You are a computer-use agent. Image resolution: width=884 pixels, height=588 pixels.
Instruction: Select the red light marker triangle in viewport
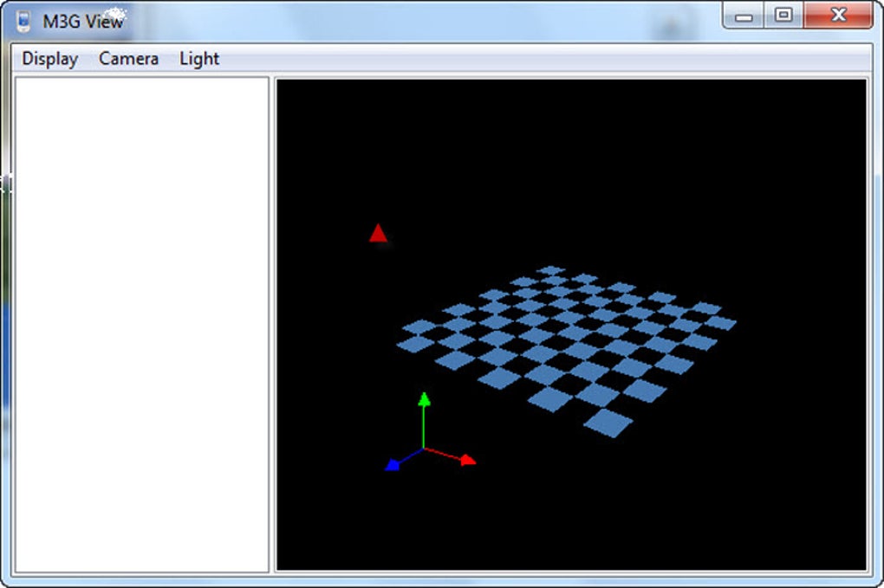[378, 233]
